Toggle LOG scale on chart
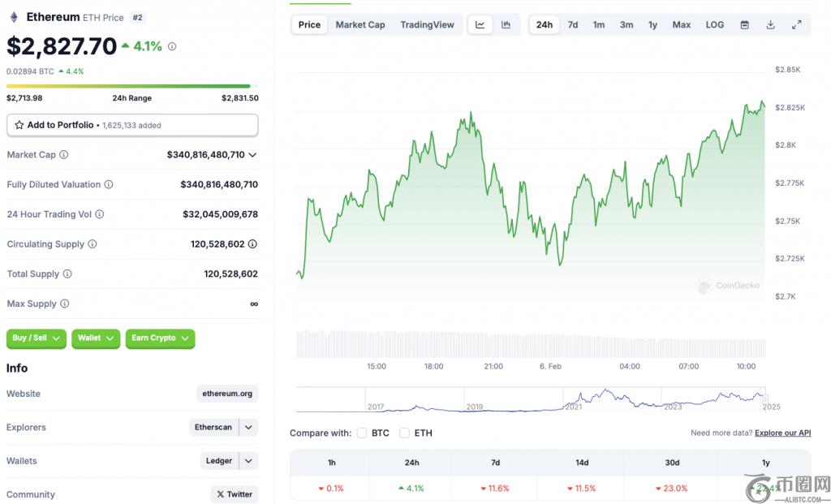The image size is (831, 504). (714, 25)
